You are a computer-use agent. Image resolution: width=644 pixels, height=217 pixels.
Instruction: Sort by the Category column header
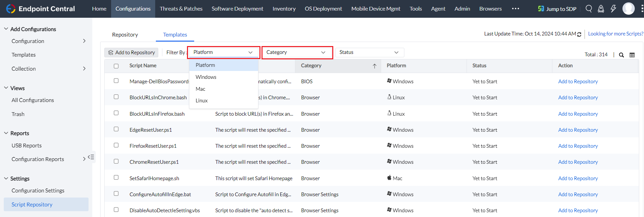(311, 66)
